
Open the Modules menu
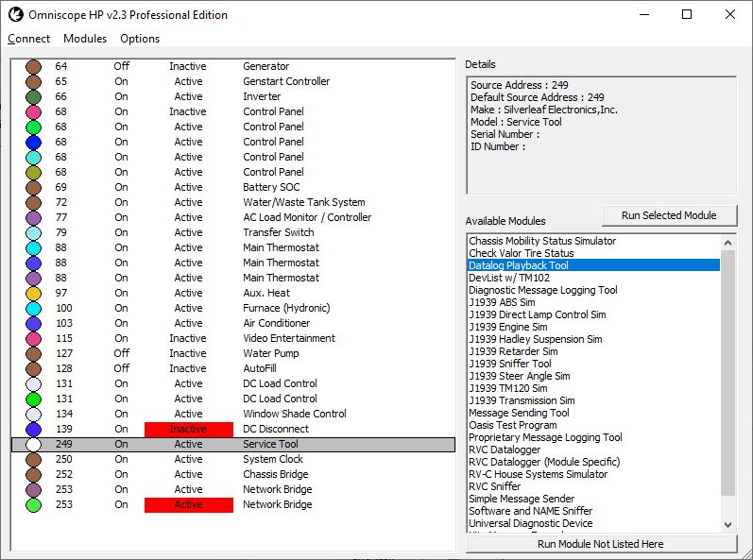85,39
